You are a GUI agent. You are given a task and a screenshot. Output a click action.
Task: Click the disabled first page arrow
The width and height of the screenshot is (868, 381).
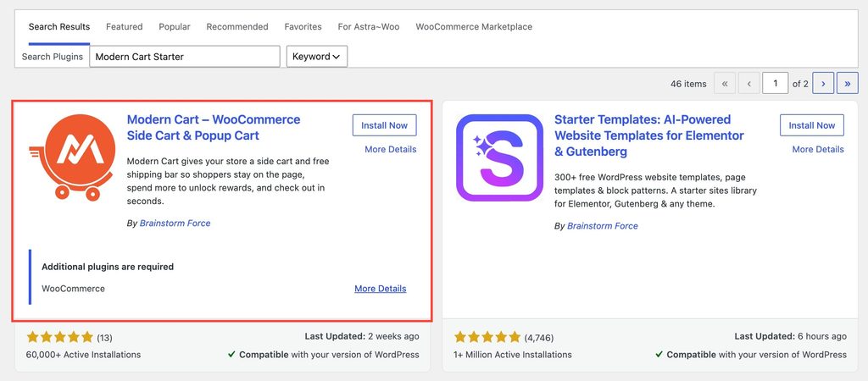pos(725,84)
